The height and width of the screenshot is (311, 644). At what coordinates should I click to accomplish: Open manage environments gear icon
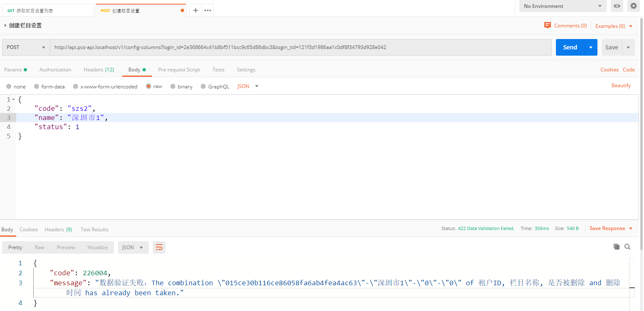(x=633, y=6)
